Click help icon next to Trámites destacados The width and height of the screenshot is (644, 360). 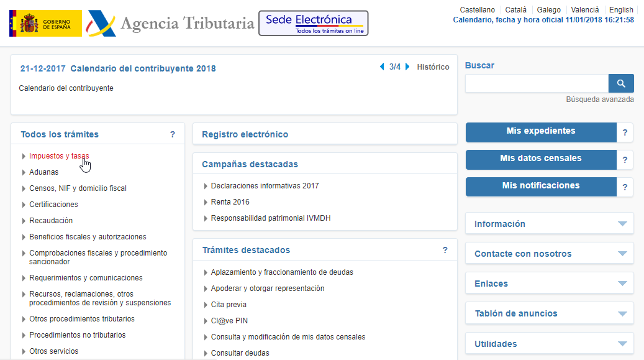coord(445,250)
